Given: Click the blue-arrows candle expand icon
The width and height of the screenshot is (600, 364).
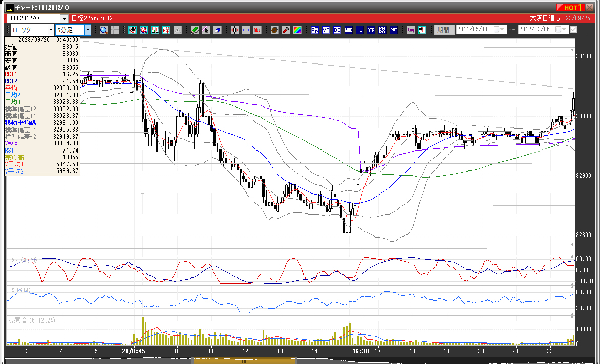Looking at the screenshot, I should coord(246,30).
